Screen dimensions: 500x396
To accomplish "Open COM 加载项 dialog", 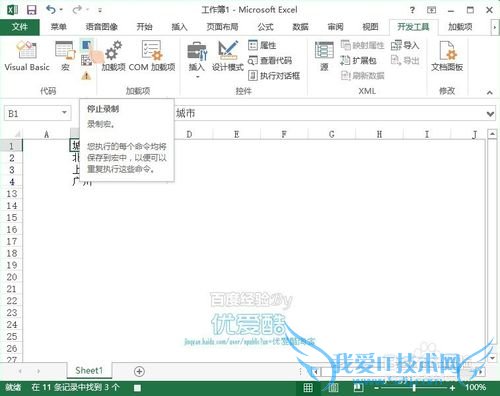I will pos(152,56).
